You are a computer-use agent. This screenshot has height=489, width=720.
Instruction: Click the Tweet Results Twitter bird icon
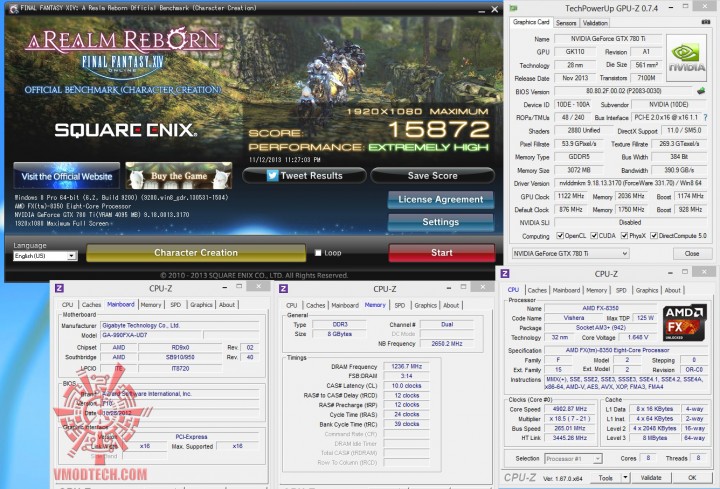point(272,175)
